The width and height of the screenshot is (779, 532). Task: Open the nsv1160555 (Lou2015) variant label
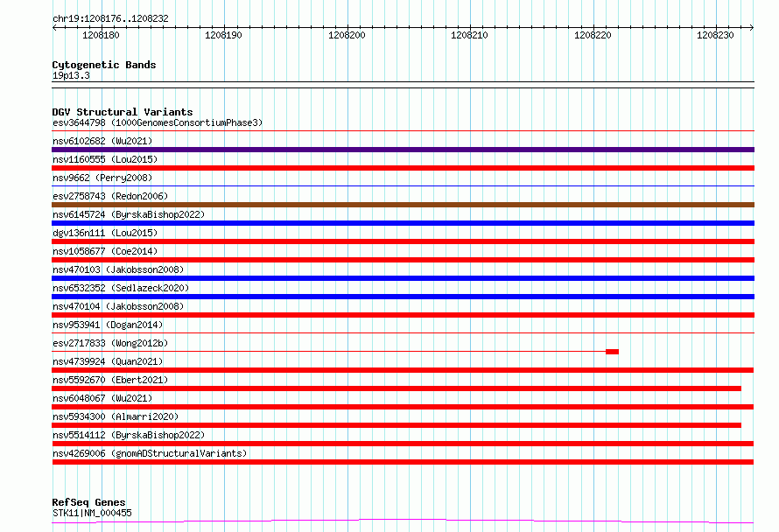pyautogui.click(x=105, y=159)
